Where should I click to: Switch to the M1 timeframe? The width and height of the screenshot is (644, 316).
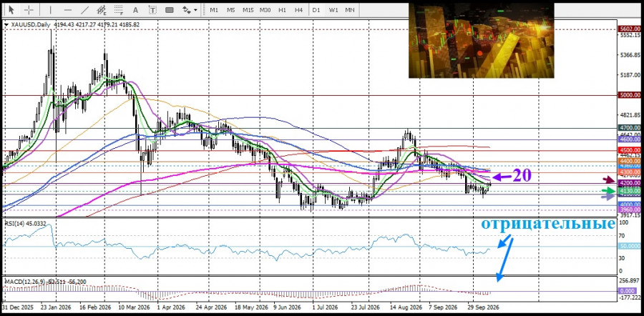[x=214, y=10]
